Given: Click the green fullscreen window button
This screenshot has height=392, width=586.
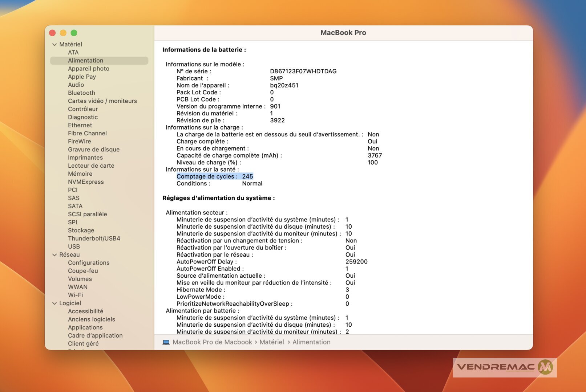Looking at the screenshot, I should [x=74, y=33].
